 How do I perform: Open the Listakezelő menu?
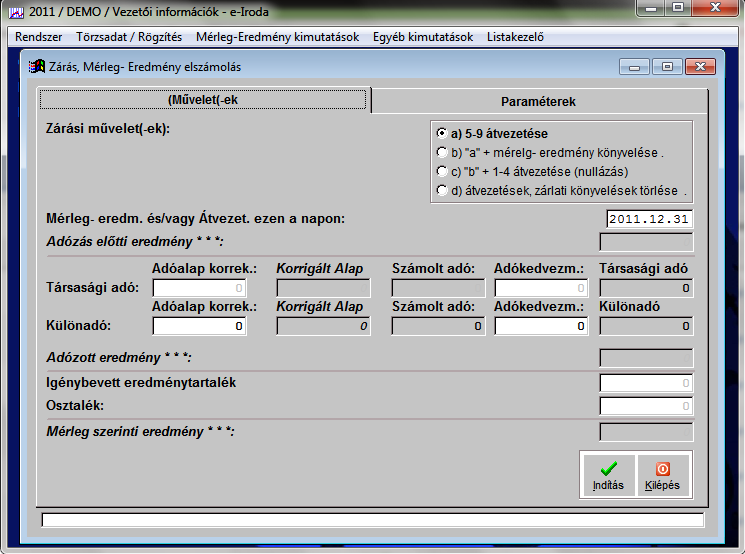tap(515, 37)
